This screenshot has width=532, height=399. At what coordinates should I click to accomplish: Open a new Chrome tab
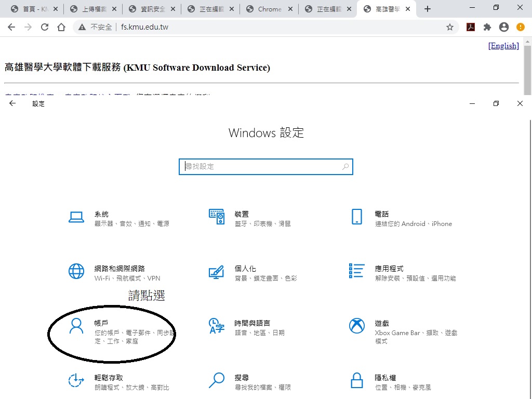coord(428,9)
